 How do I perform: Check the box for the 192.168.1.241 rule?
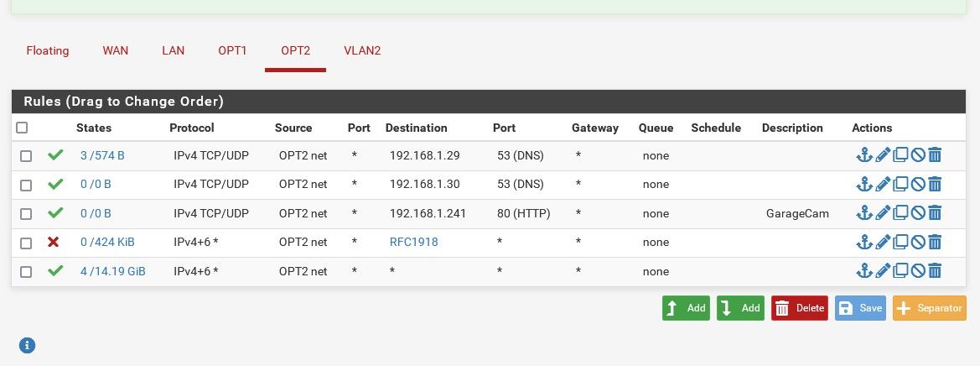pos(26,214)
